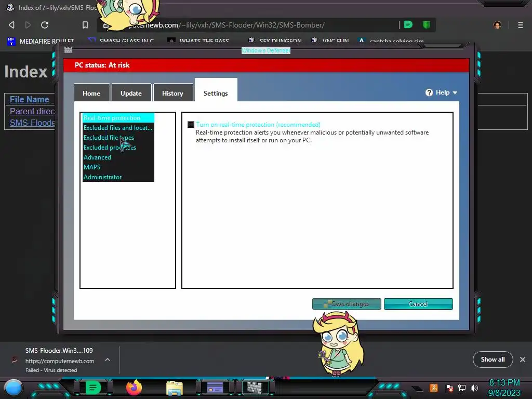Open the Start orb button
The image size is (532, 399).
pyautogui.click(x=14, y=389)
